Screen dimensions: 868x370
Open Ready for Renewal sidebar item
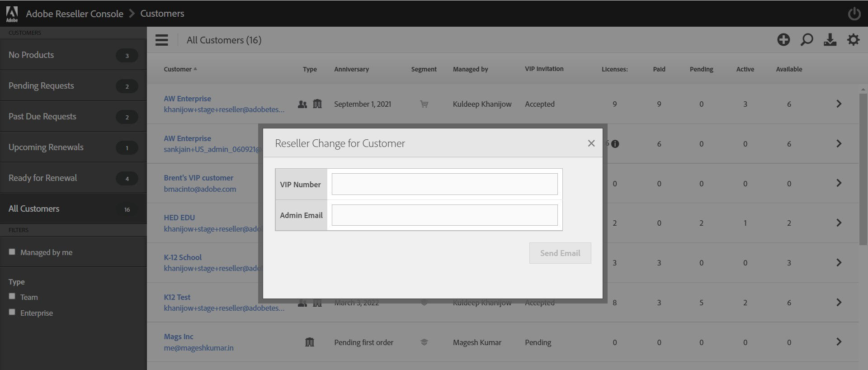(x=73, y=178)
